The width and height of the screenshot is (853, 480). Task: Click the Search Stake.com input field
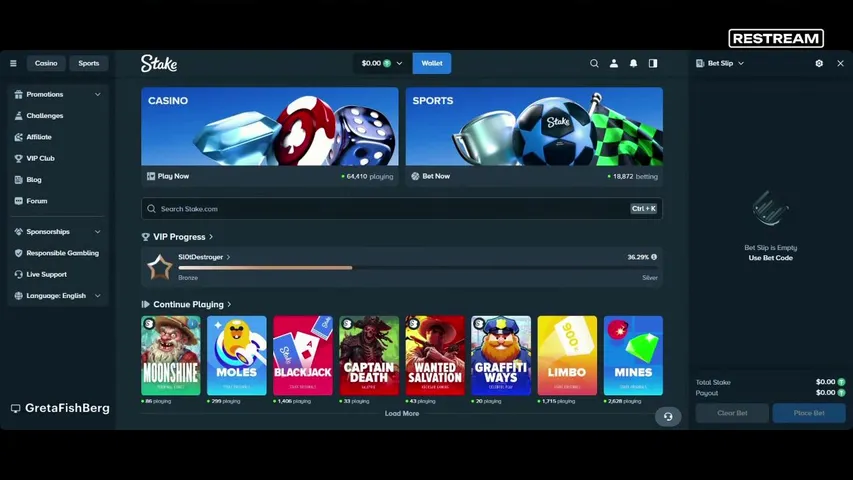(402, 208)
